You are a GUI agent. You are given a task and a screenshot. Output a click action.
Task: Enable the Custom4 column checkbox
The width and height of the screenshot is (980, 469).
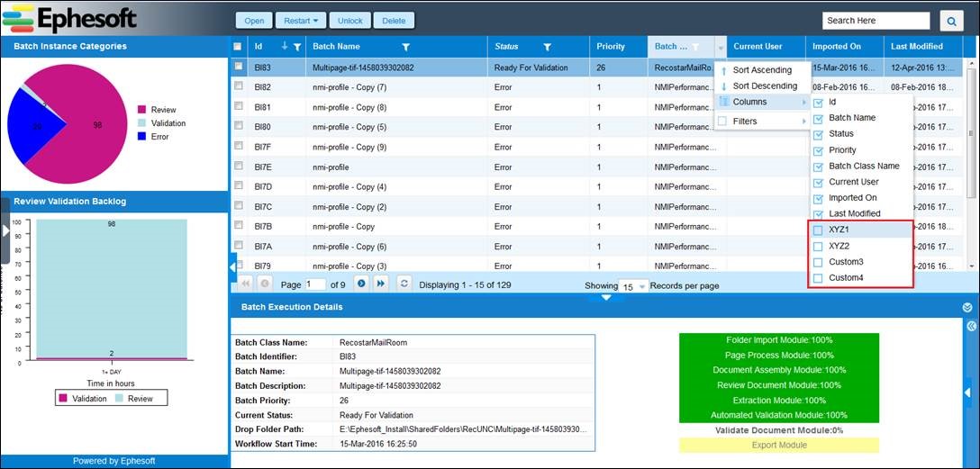pyautogui.click(x=818, y=278)
